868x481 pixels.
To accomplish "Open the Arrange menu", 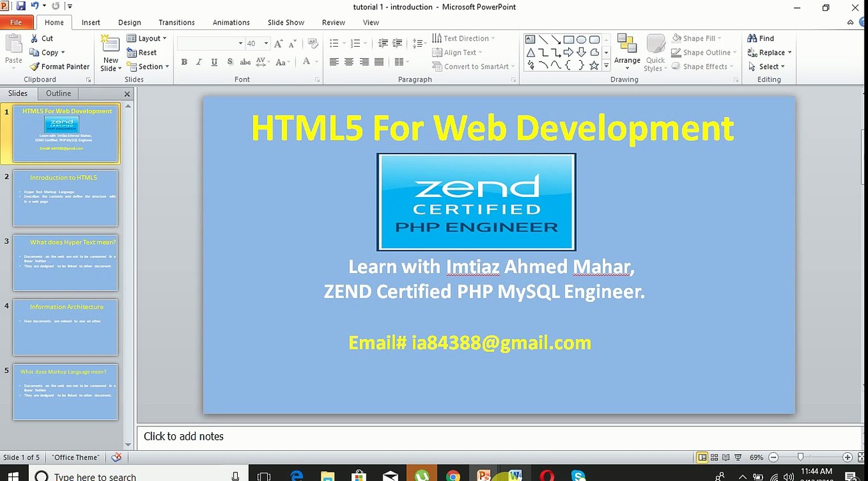I will (627, 53).
